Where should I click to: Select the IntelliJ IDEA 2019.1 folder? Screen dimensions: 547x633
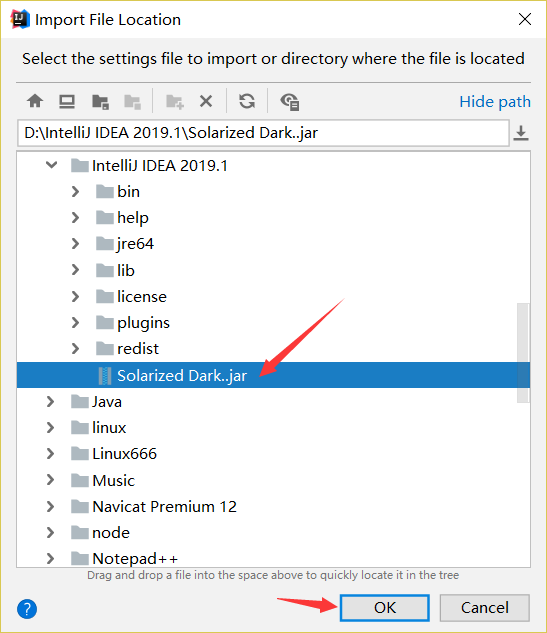(x=273, y=165)
